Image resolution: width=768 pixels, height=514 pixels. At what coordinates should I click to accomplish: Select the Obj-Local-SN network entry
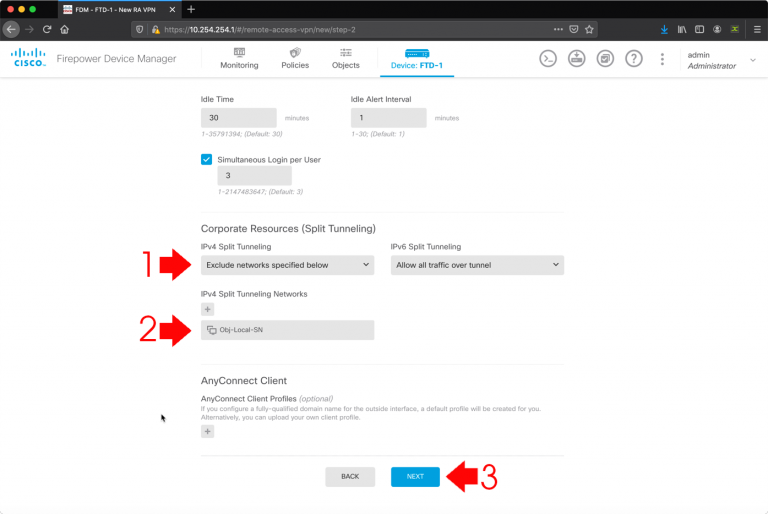point(288,330)
